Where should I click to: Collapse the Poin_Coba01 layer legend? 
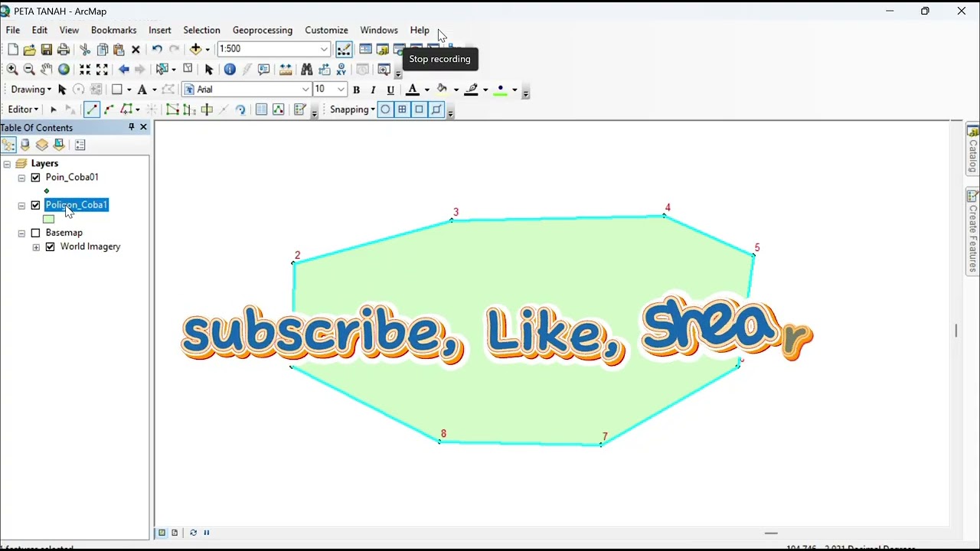coord(21,178)
